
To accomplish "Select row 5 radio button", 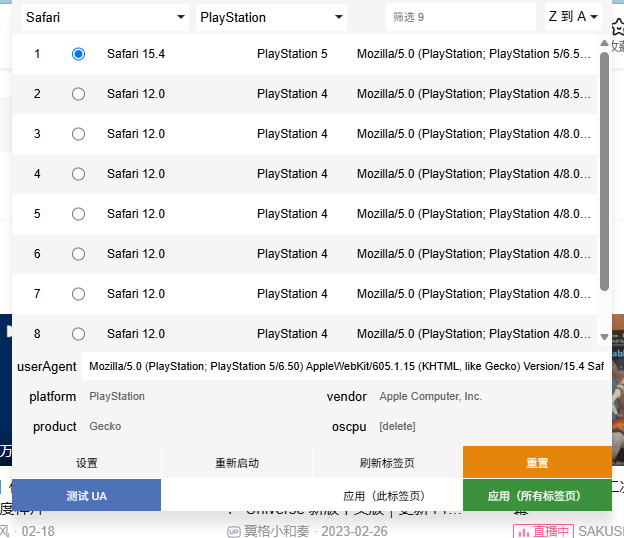I will [x=78, y=214].
